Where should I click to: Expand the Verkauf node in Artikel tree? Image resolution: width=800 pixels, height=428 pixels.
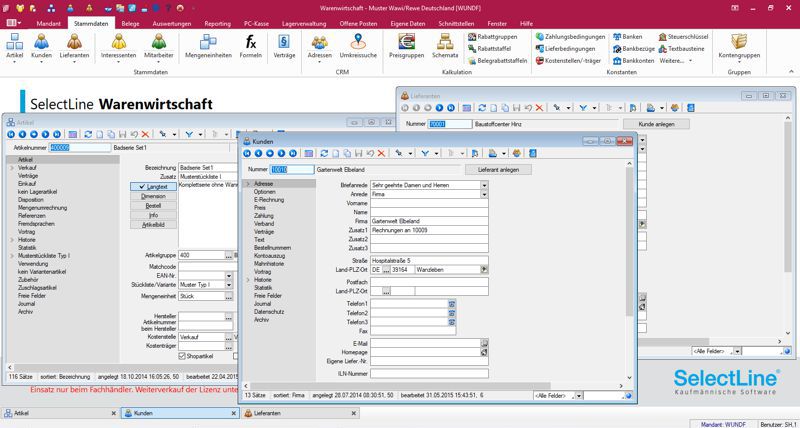click(x=11, y=168)
